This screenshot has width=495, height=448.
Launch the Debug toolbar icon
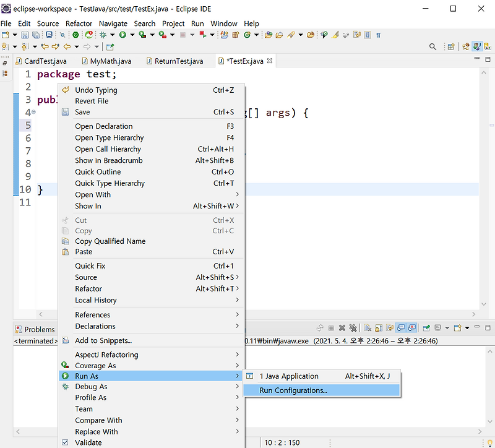(102, 35)
